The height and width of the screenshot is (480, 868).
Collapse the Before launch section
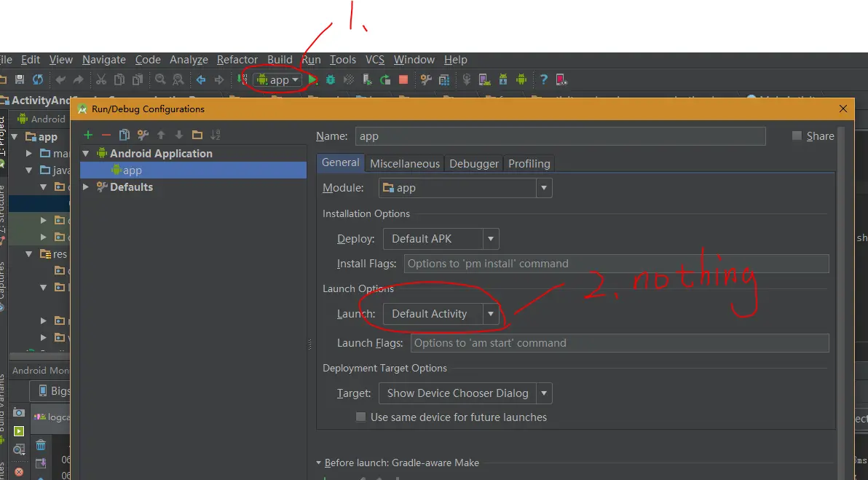tap(318, 463)
